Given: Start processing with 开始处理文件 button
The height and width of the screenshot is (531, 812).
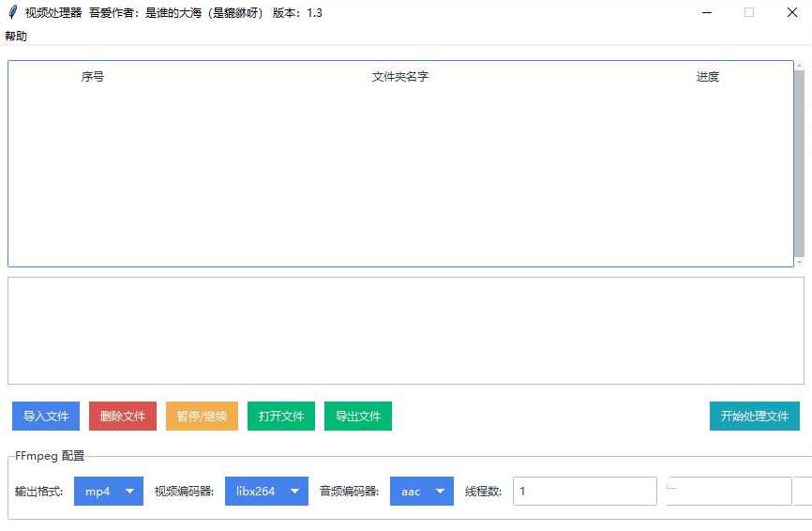Looking at the screenshot, I should pyautogui.click(x=755, y=416).
